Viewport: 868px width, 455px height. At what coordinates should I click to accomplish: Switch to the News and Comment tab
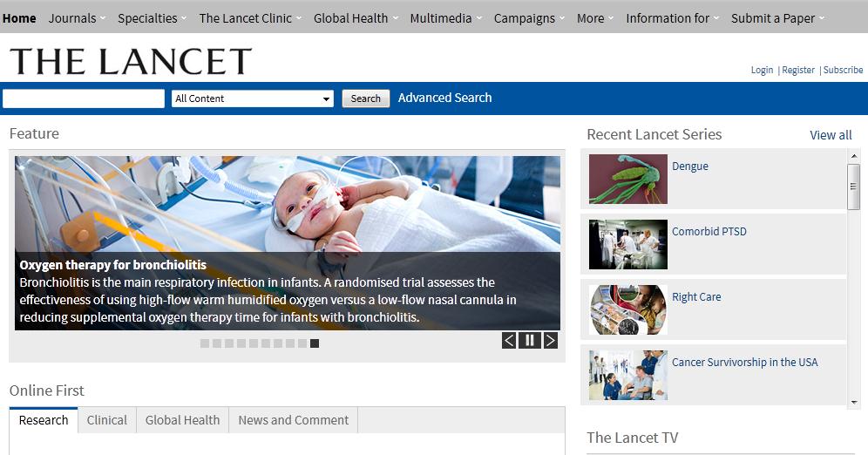tap(294, 420)
